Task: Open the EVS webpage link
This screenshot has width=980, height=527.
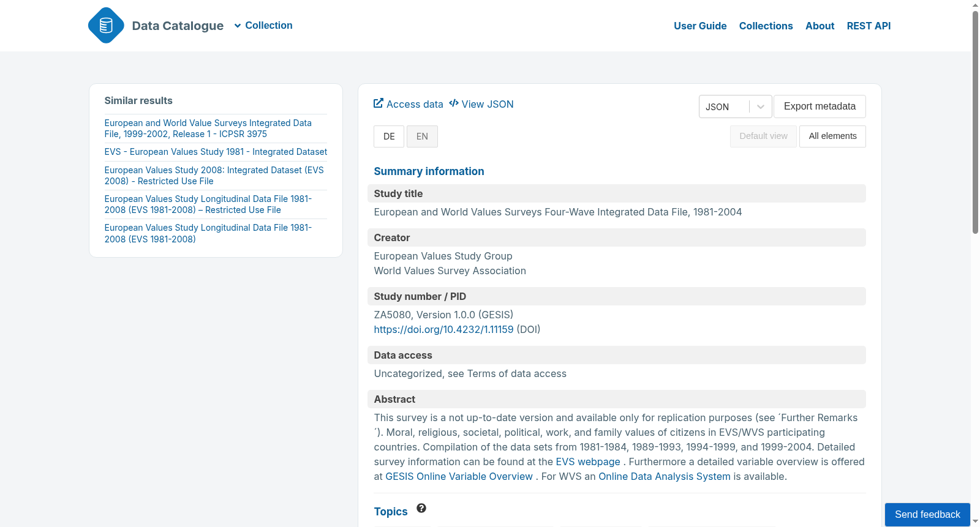Action: click(x=588, y=462)
